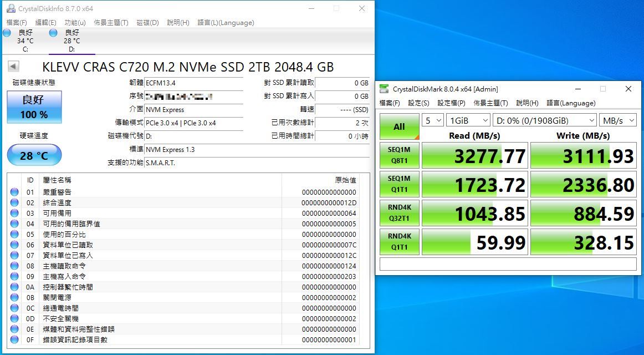Viewport: 644px width, 355px height.
Task: Open test count dropdown showing 5
Action: pyautogui.click(x=433, y=120)
